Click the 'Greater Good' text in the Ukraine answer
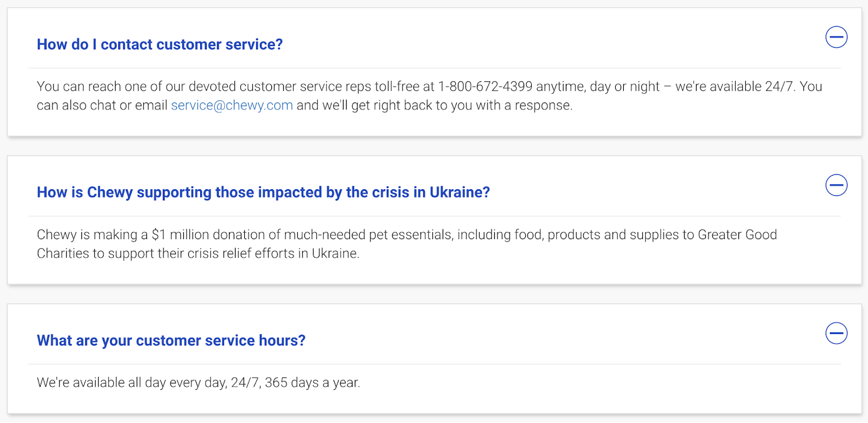The height and width of the screenshot is (423, 868). pyautogui.click(x=737, y=235)
